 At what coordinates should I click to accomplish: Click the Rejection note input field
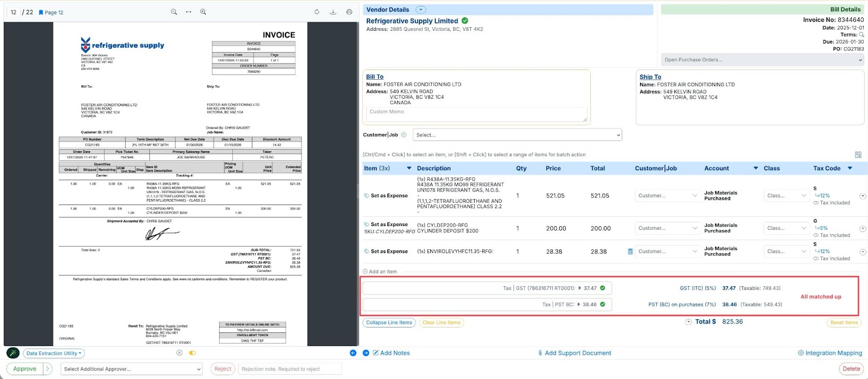(x=290, y=369)
